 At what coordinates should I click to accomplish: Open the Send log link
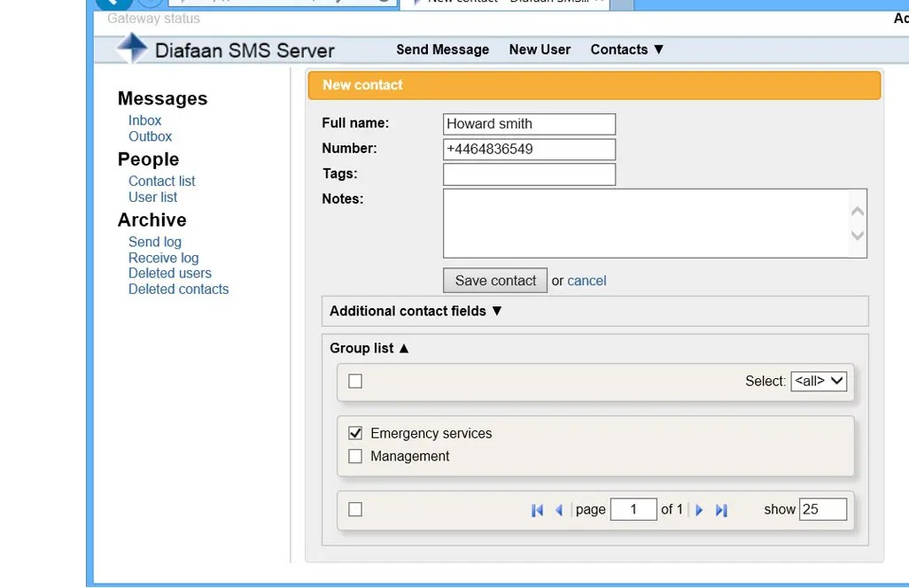point(155,242)
